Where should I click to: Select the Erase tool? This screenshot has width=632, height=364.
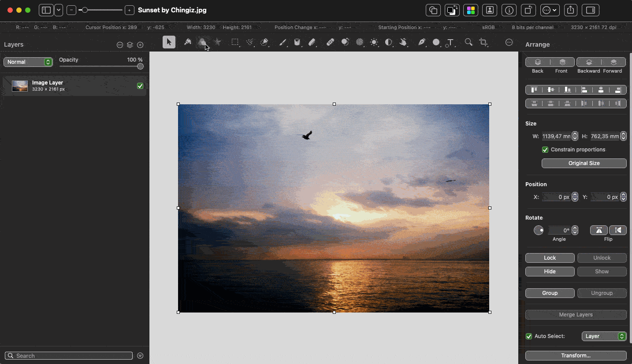(x=312, y=42)
